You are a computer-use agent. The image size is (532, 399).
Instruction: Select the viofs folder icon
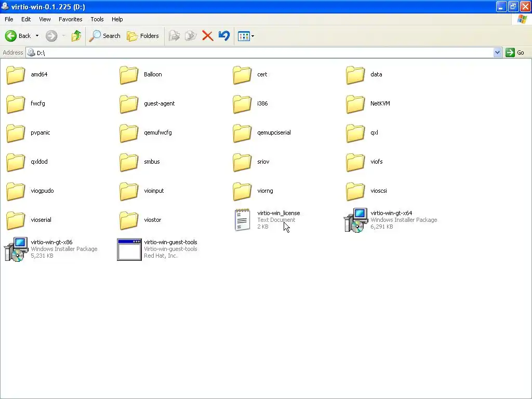click(355, 162)
